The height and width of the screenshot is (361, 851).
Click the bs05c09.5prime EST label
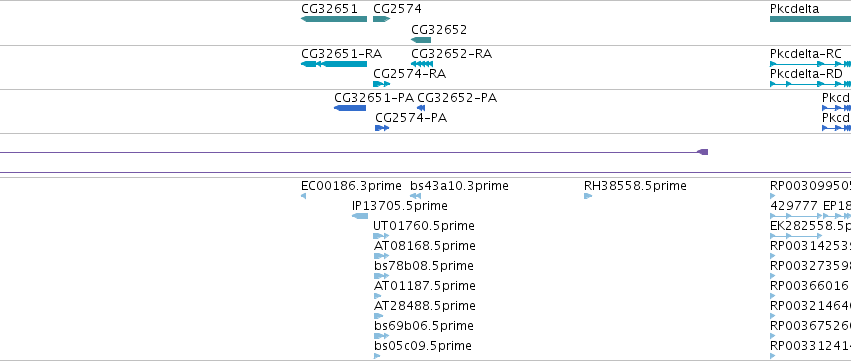423,346
